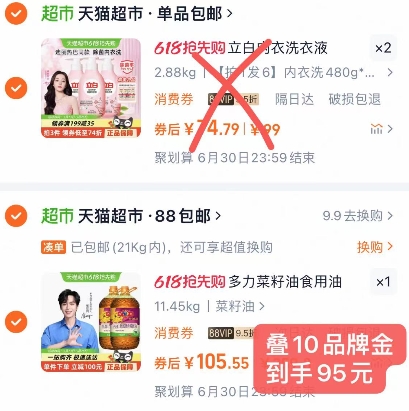This screenshot has height=411, width=409.
Task: Expand 内衣洗480g specification chevron
Action: click(x=390, y=72)
